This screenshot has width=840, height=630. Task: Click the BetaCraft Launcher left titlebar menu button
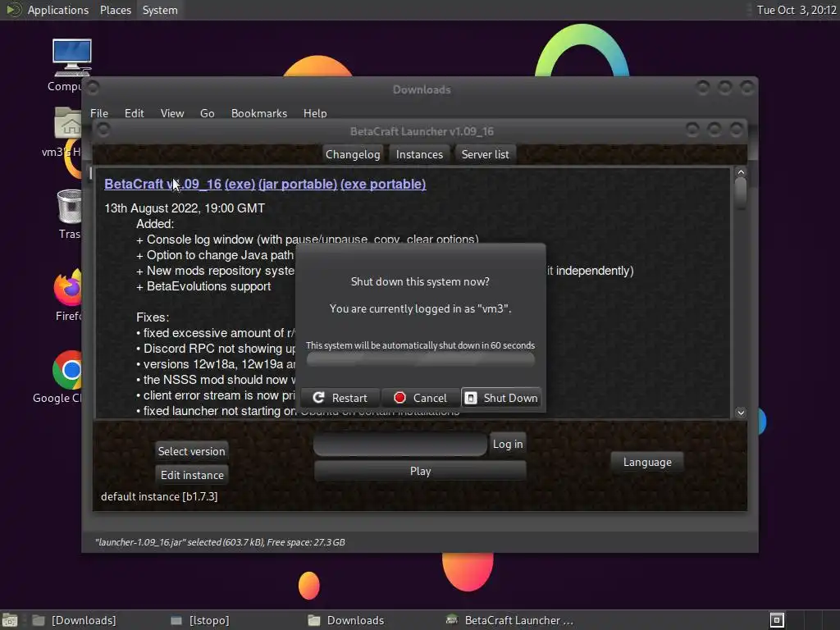(103, 129)
